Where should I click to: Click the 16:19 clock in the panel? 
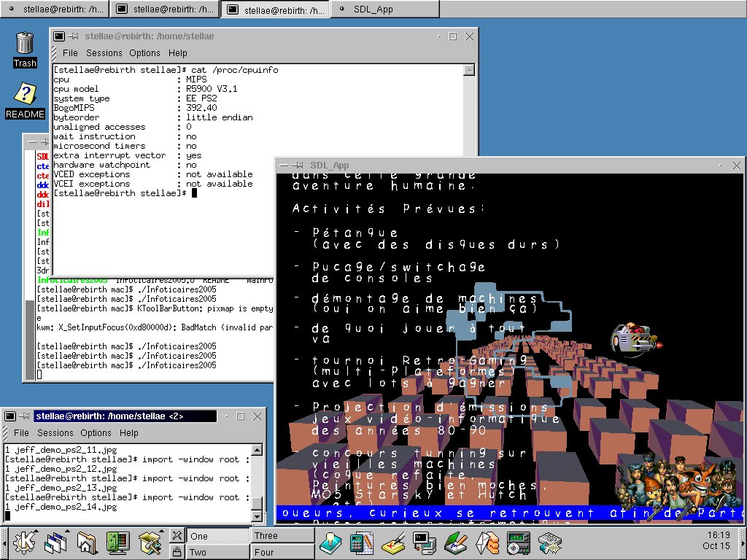pyautogui.click(x=719, y=534)
